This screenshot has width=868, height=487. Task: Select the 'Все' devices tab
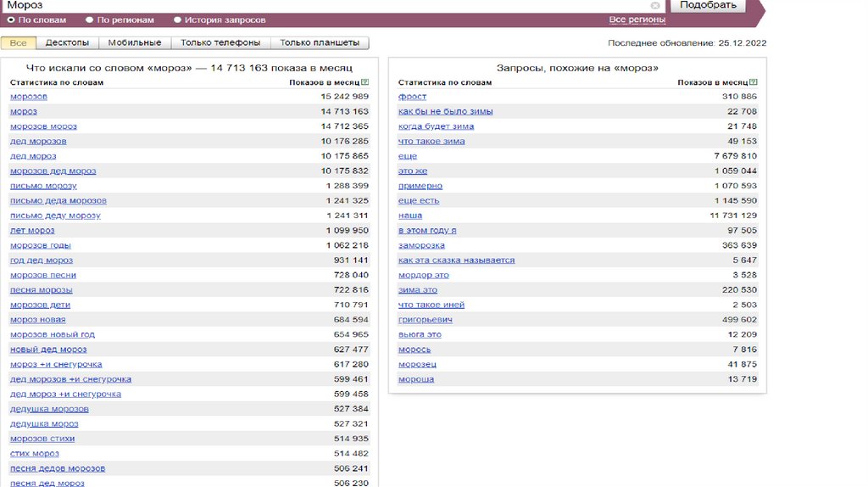tap(18, 42)
